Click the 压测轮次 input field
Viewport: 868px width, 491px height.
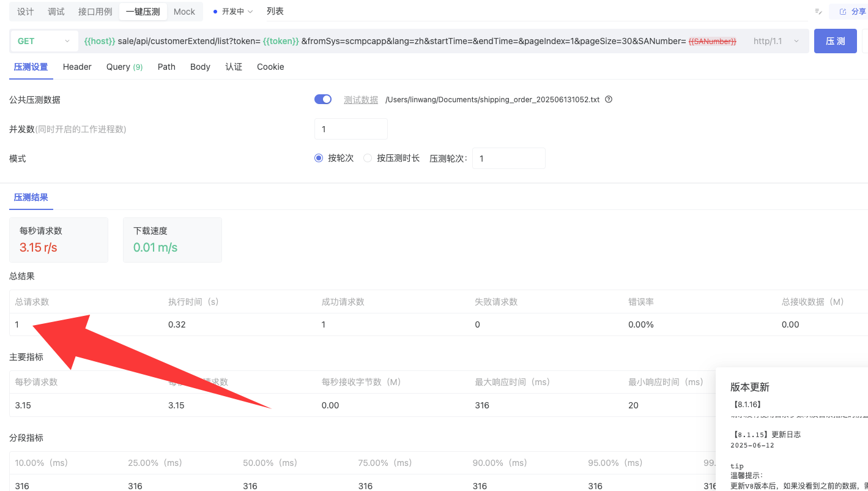(508, 158)
